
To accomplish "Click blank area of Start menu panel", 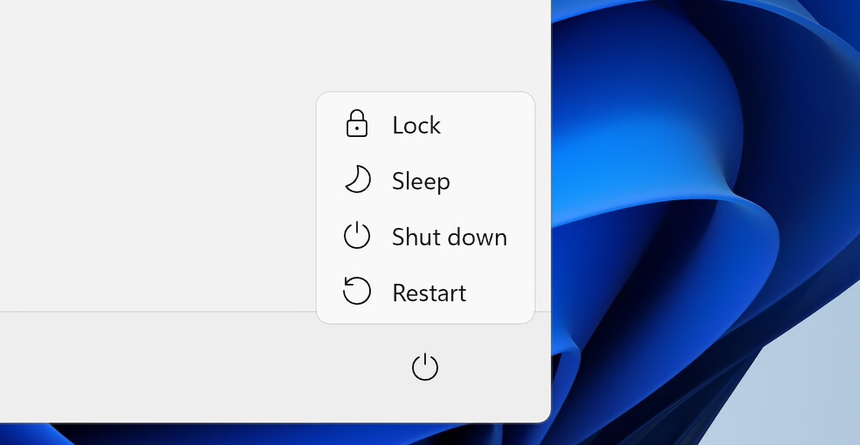I will coord(150,150).
